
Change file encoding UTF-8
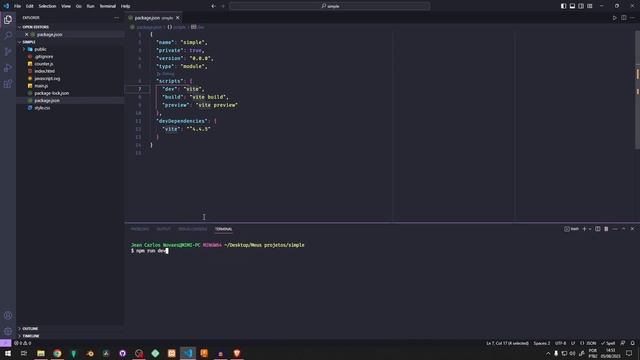coord(560,343)
